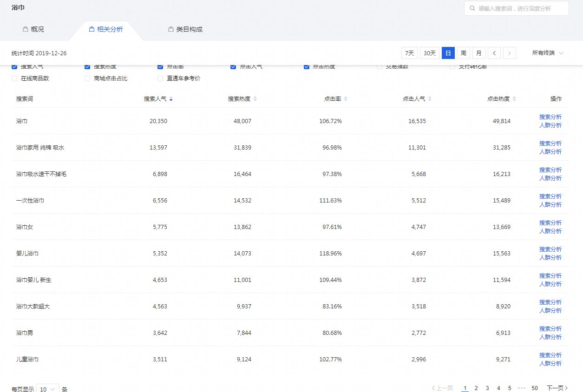583x392 pixels.
Task: Click the 点击率 column sort icon
Action: pyautogui.click(x=346, y=99)
